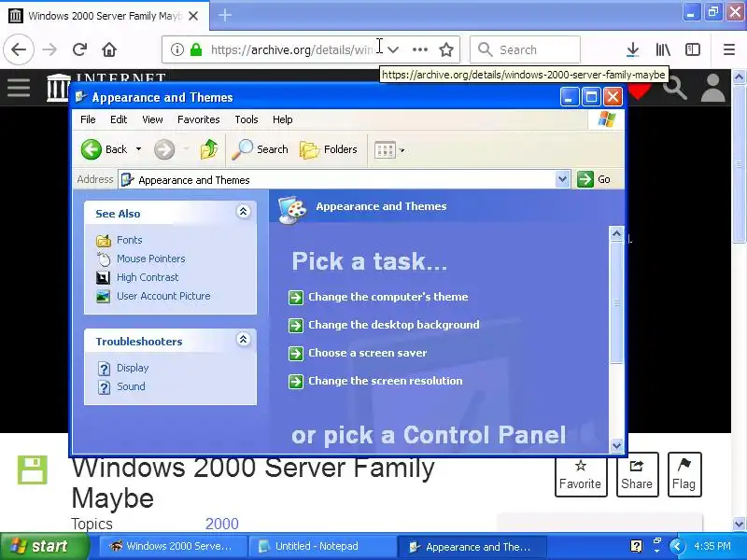This screenshot has width=747, height=560.
Task: Open the Firefox home page
Action: point(109,49)
